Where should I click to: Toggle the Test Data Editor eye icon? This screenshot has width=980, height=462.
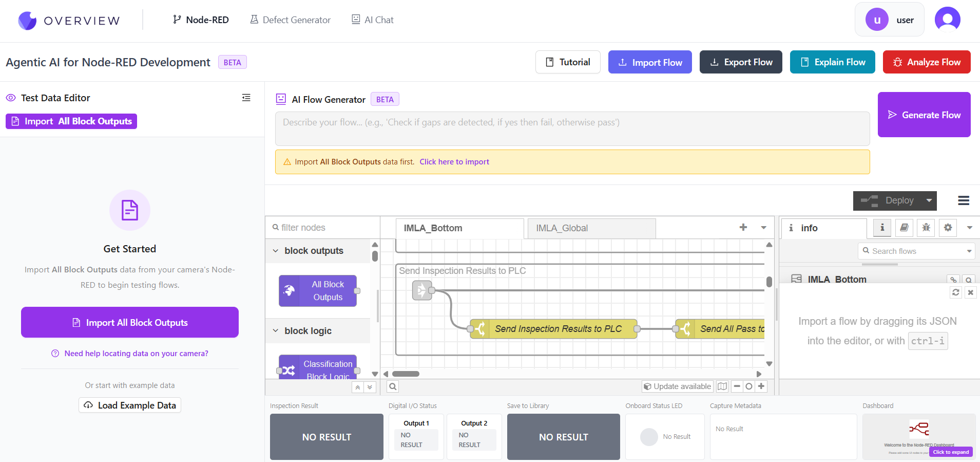[11, 98]
